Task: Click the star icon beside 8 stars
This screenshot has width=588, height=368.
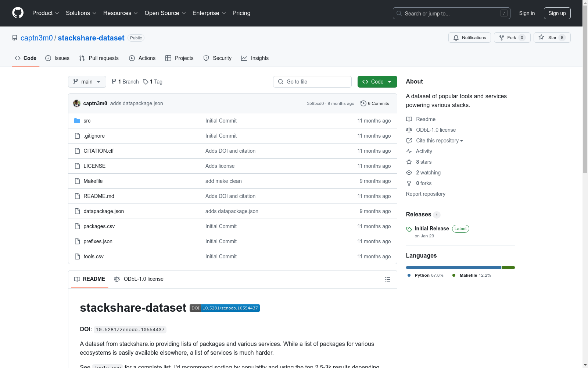Action: [x=409, y=162]
